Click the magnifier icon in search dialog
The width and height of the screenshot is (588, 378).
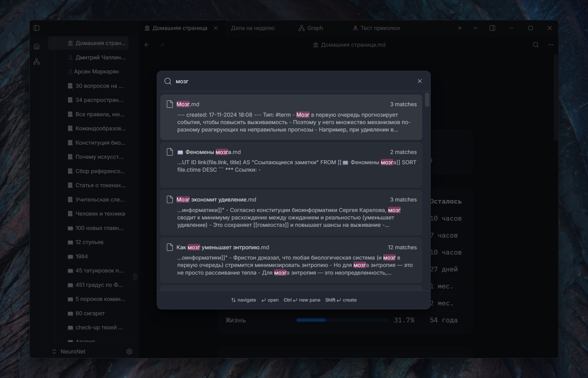tap(168, 81)
